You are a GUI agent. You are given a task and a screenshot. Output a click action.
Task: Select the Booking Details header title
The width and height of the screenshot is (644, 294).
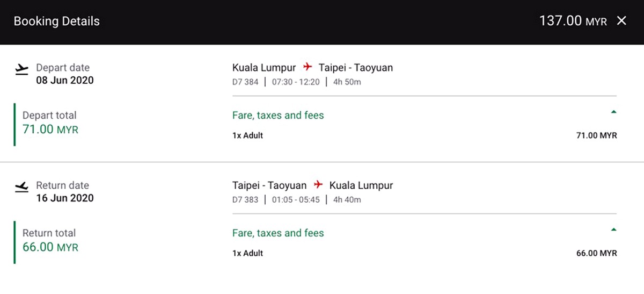(x=56, y=21)
